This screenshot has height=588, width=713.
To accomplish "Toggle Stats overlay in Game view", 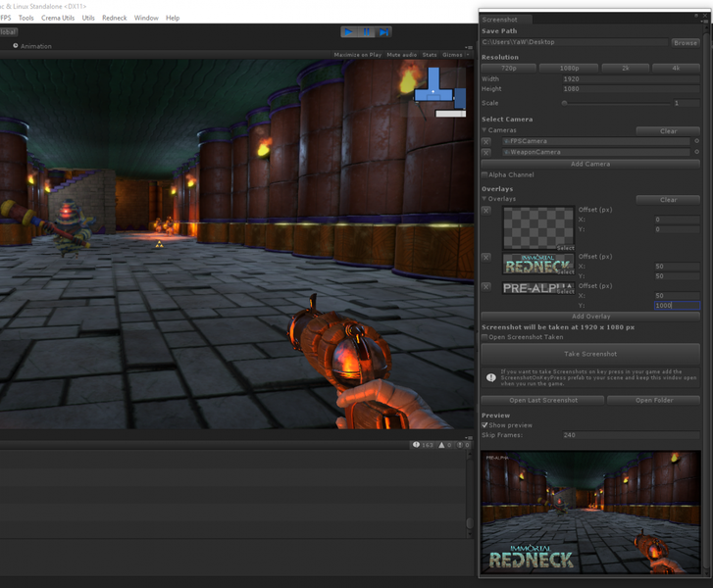I will (x=430, y=55).
